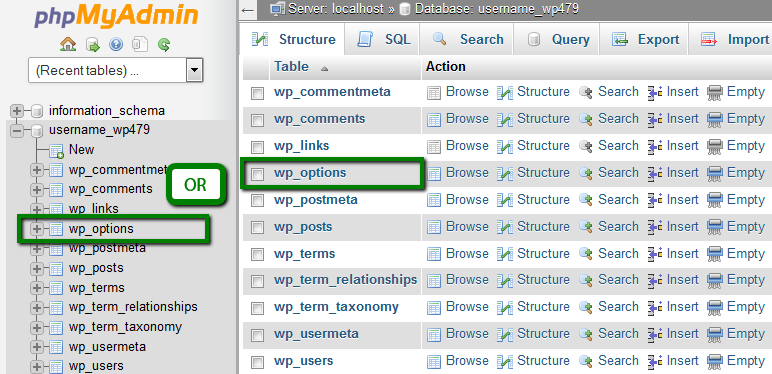Switch to the Structure tab
This screenshot has width=772, height=374.
293,40
